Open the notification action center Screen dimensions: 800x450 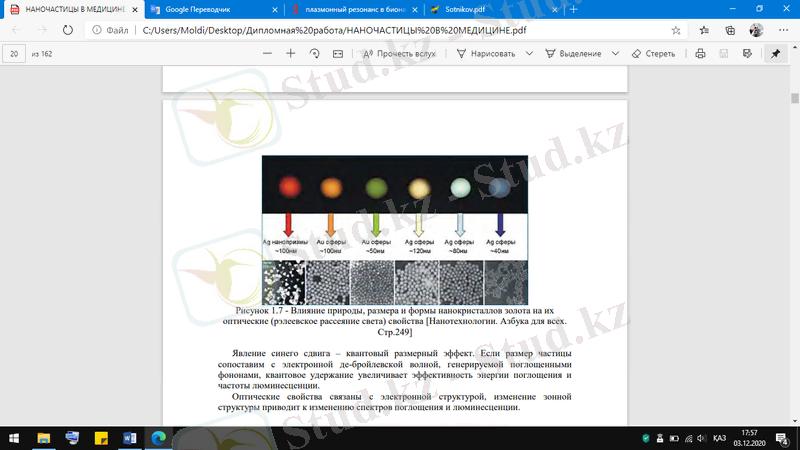[783, 438]
